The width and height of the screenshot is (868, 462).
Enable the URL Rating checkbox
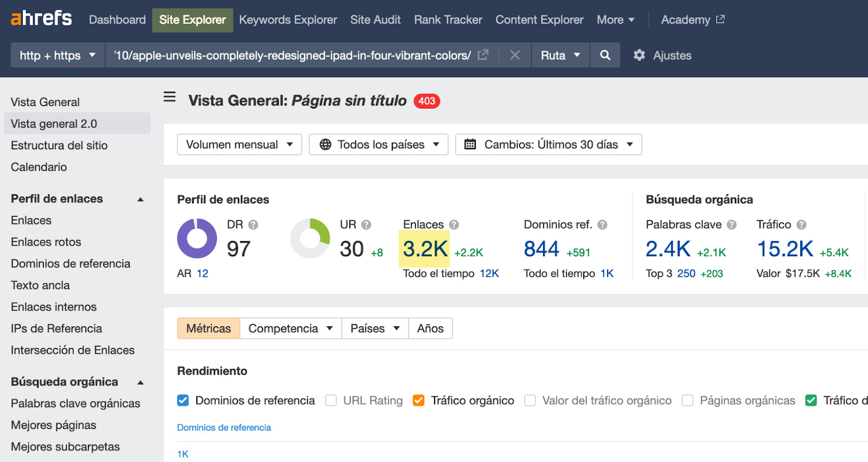click(x=331, y=401)
